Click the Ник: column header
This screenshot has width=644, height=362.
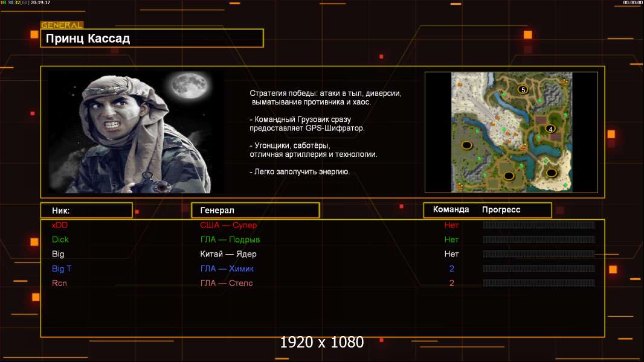(x=86, y=211)
